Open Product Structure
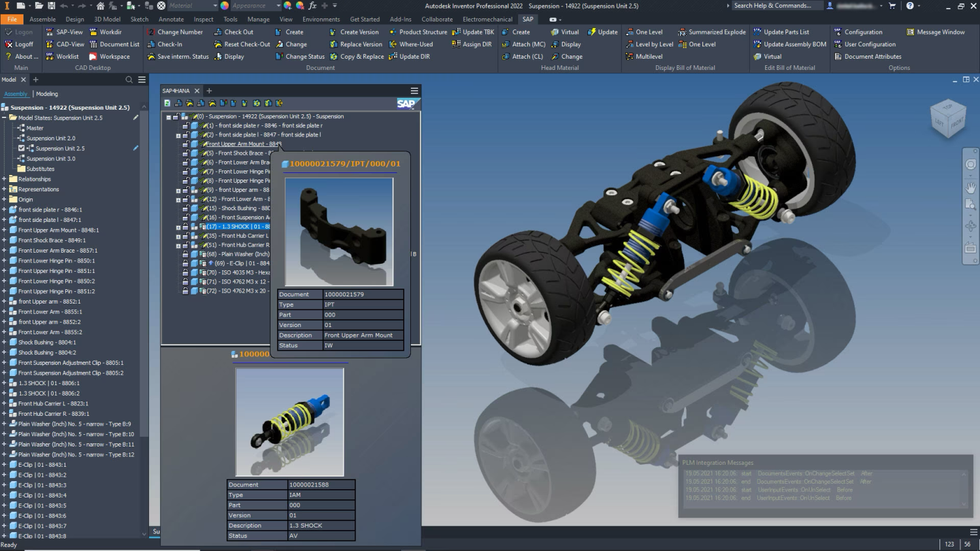Viewport: 980px width, 551px height. [418, 32]
